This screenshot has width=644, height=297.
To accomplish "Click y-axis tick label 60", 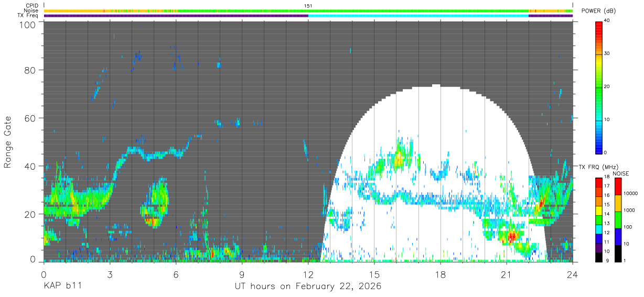I will (x=30, y=118).
